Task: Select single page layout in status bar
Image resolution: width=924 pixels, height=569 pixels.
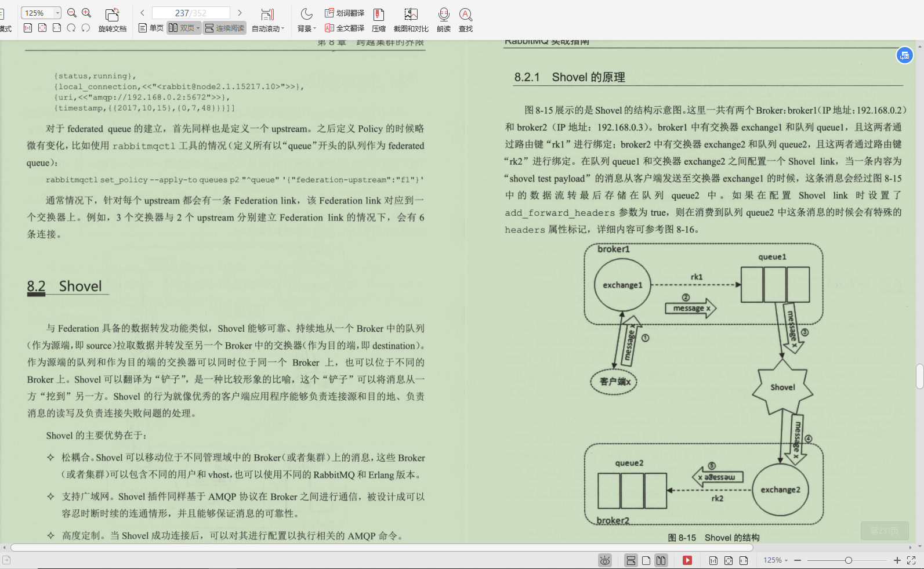Action: pyautogui.click(x=646, y=560)
